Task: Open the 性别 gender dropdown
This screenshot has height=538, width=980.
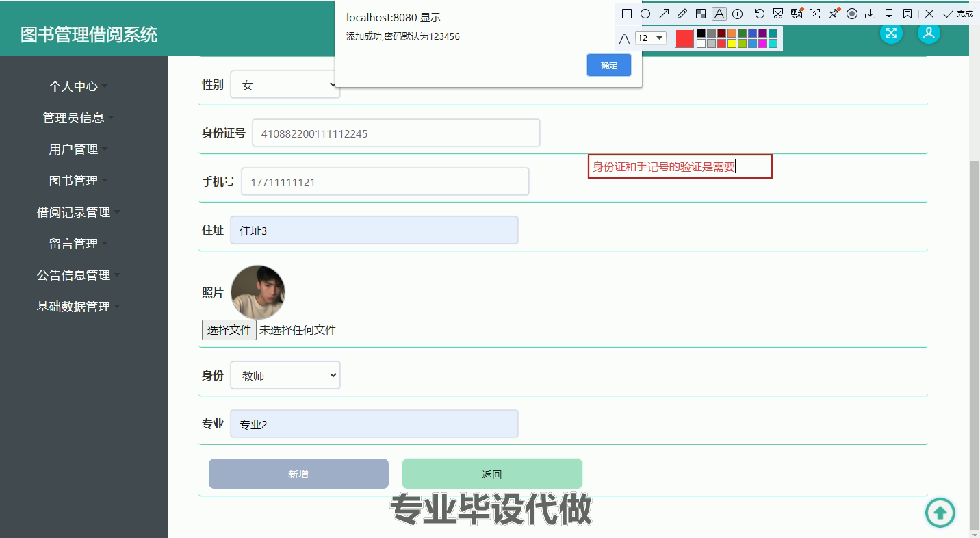Action: coord(285,85)
